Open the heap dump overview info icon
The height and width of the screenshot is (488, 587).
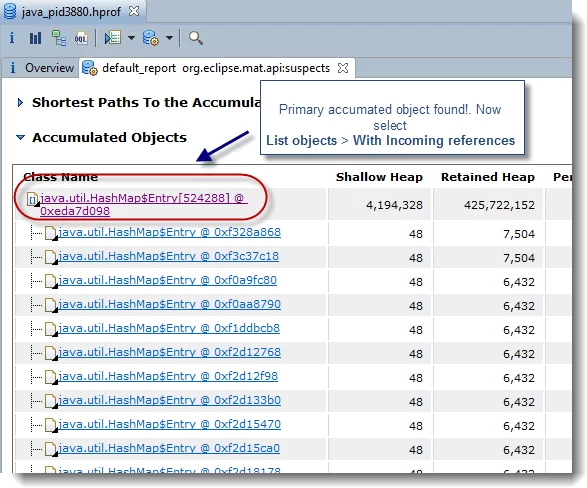coord(12,38)
